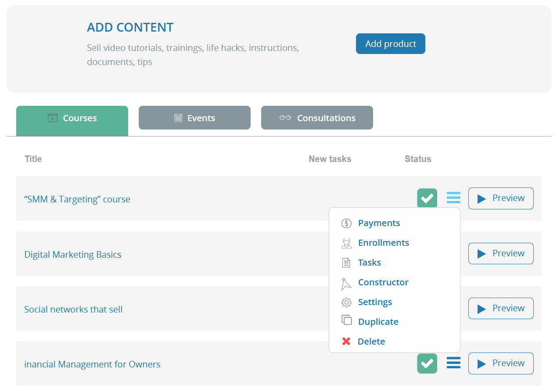557x392 pixels.
Task: Click the red Delete cross icon
Action: point(346,341)
